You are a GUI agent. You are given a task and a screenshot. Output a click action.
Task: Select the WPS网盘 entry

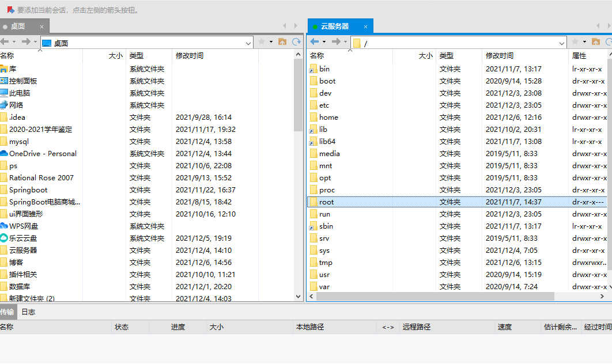pos(19,226)
